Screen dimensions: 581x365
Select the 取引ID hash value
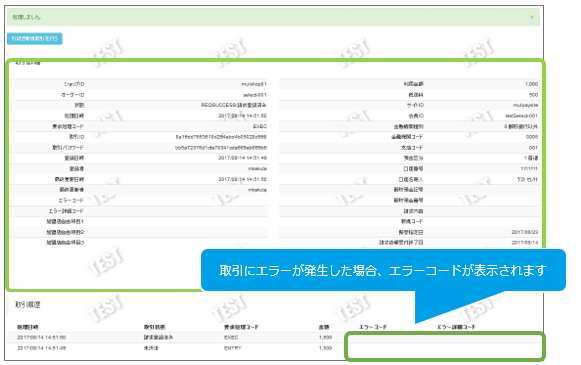(221, 137)
